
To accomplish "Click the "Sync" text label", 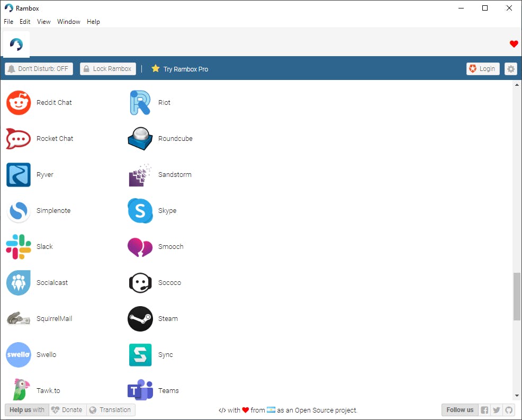I will [x=166, y=355].
